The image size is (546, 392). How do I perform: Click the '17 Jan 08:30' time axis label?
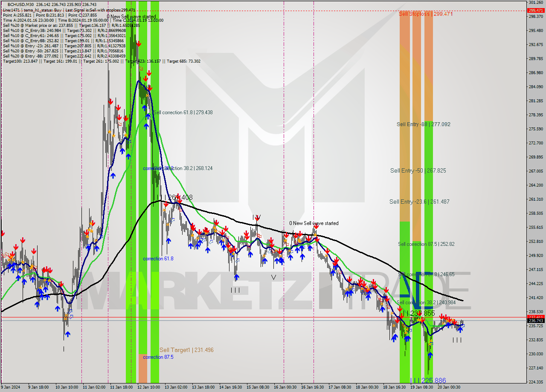[340, 387]
